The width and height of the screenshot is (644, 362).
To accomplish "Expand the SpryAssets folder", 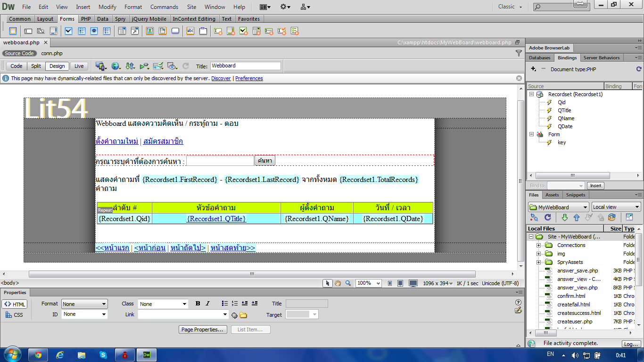I will tap(538, 262).
